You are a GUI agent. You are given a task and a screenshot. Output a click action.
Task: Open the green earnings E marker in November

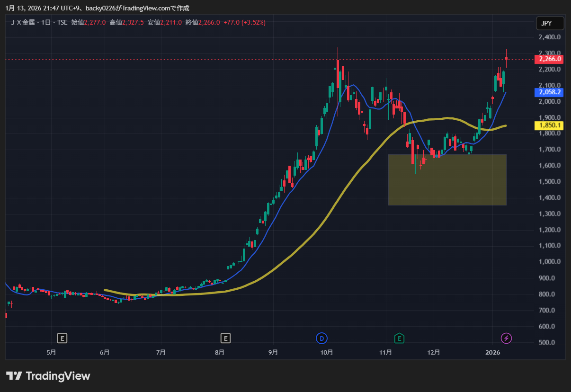tap(400, 338)
